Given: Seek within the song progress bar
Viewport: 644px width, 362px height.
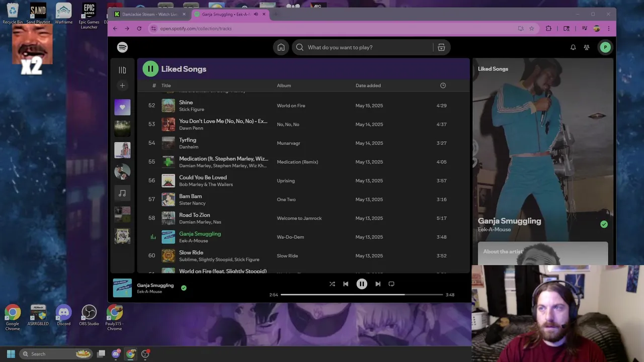Looking at the screenshot, I should coord(362,295).
